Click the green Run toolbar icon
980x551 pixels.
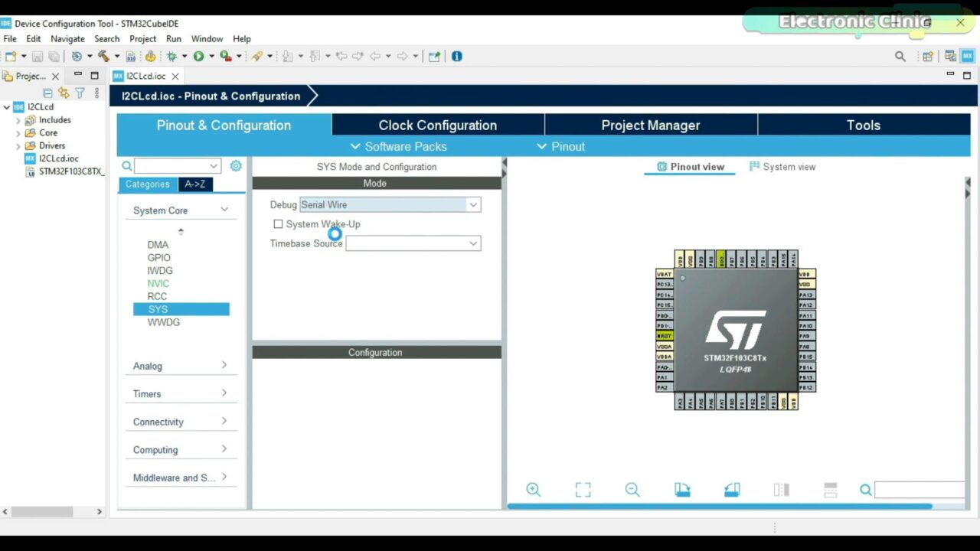(x=198, y=56)
